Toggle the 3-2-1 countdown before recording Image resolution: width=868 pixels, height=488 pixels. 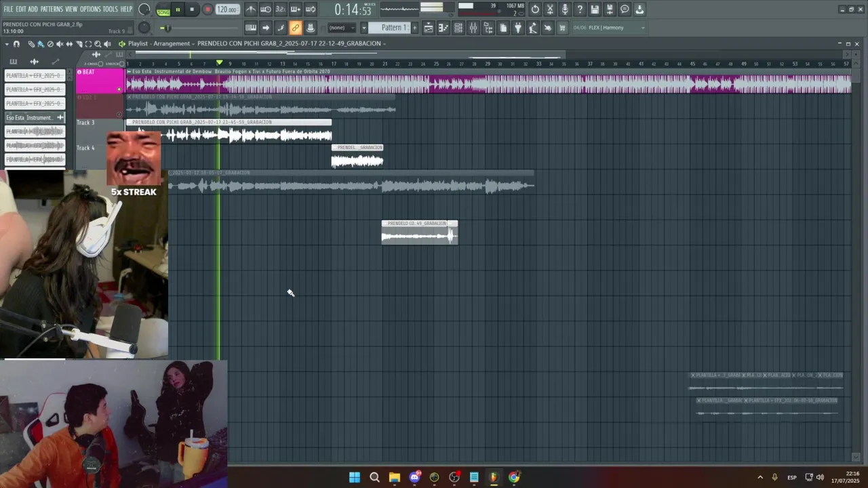[x=281, y=9]
